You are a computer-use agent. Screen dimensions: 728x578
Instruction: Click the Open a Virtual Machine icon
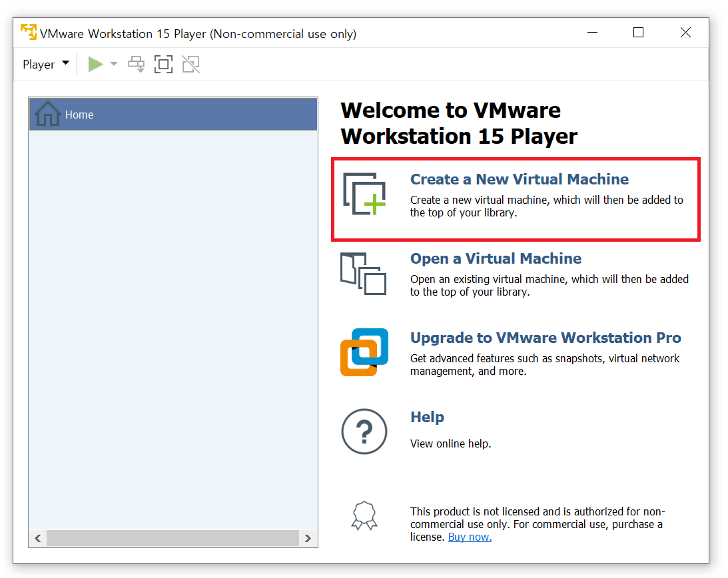click(363, 273)
